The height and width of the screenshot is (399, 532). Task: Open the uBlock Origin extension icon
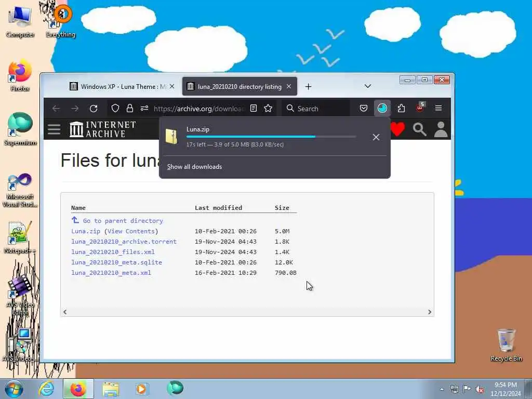(x=420, y=108)
